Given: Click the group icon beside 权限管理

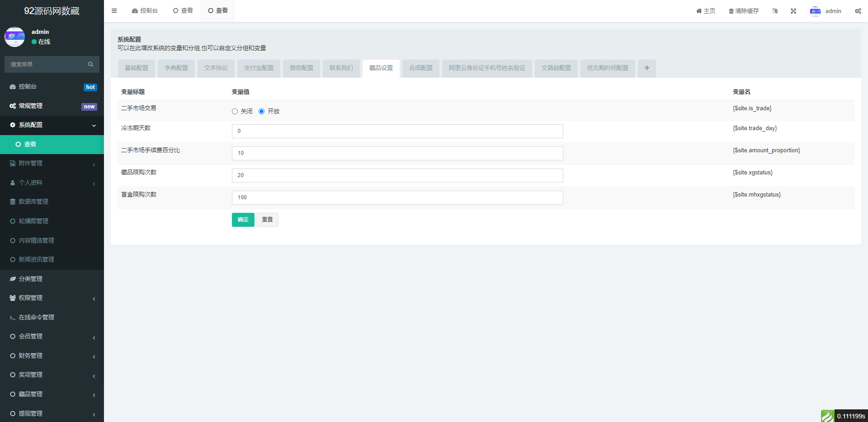Looking at the screenshot, I should pyautogui.click(x=13, y=298).
